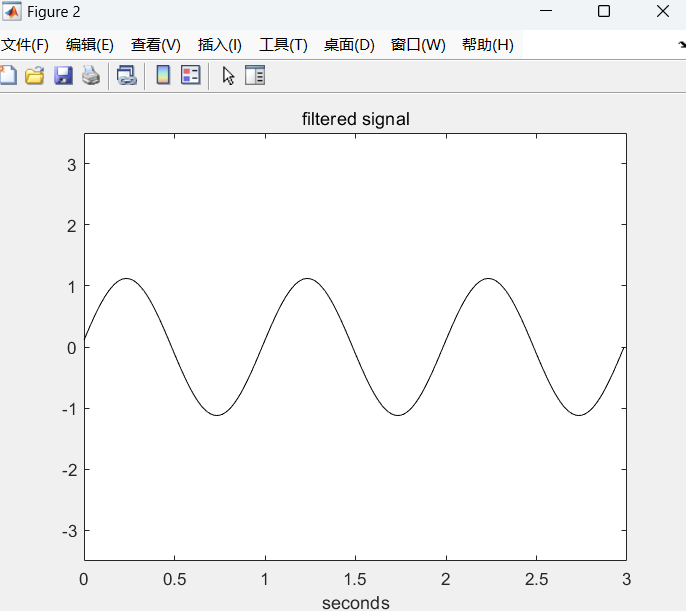Click the y-axis tick label -2
The image size is (686, 611).
coord(70,470)
